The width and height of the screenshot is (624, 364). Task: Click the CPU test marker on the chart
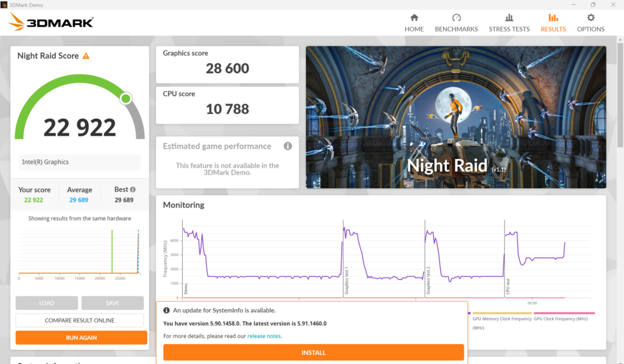click(x=508, y=286)
